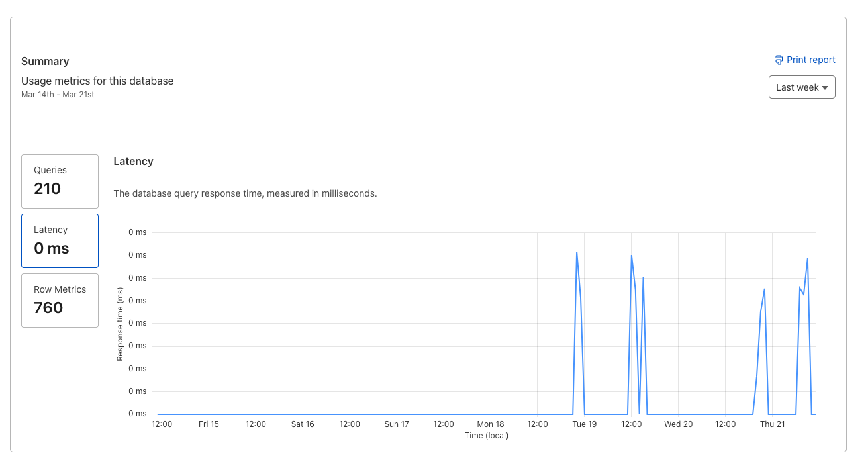Click the Summary heading

pos(45,61)
